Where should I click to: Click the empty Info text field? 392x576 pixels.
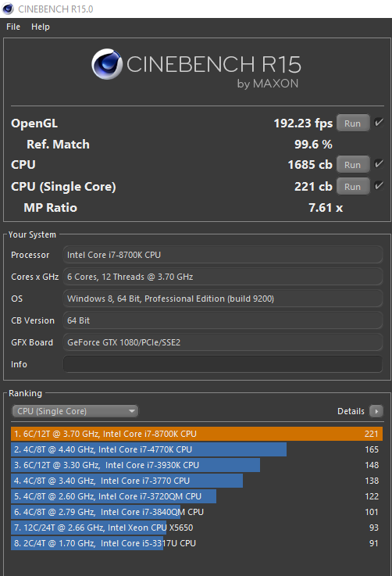click(223, 364)
